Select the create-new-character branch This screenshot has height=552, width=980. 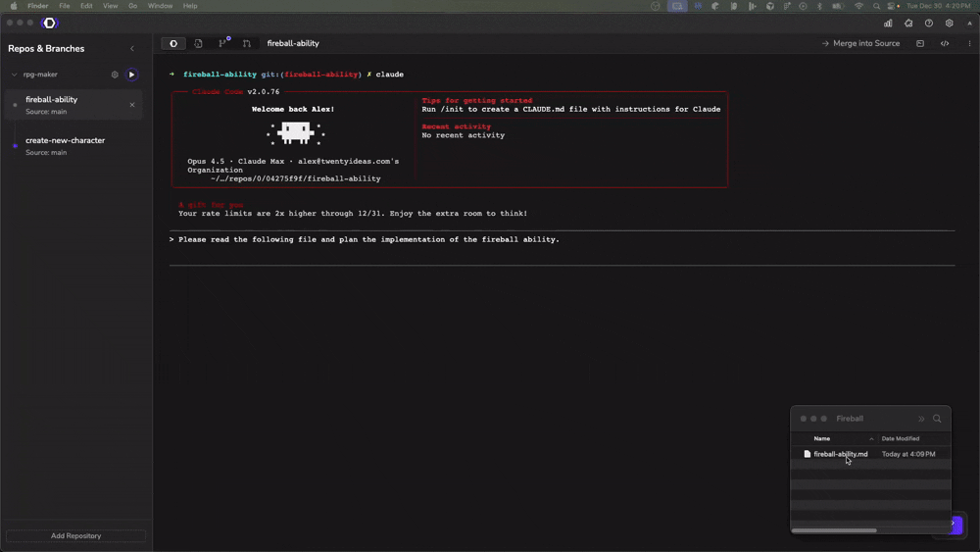coord(73,146)
